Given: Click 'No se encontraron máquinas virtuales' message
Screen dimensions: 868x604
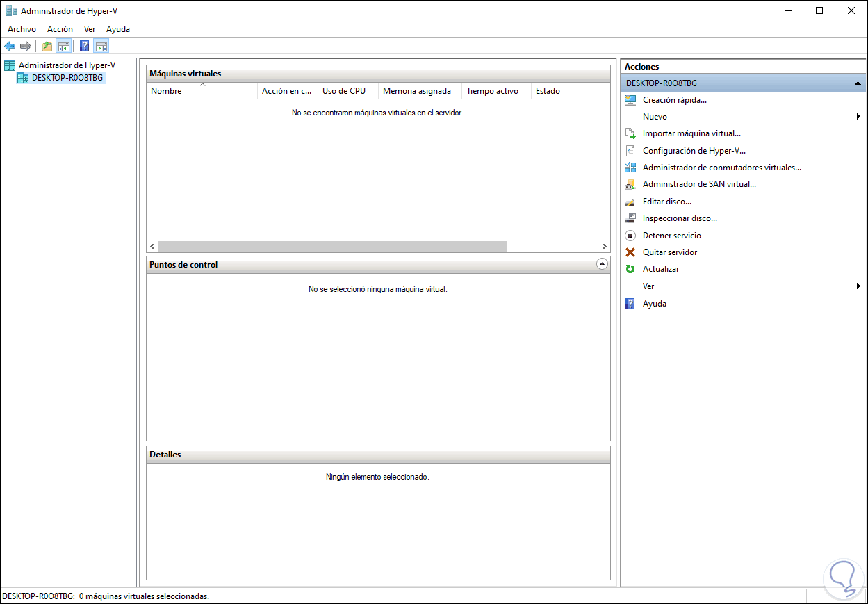Looking at the screenshot, I should [x=377, y=113].
